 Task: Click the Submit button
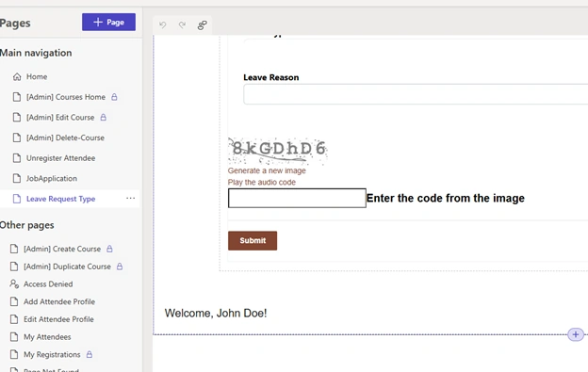253,240
